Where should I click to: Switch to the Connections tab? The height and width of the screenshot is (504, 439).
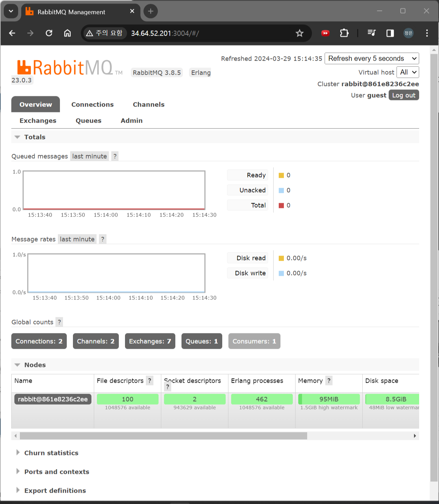[x=92, y=105]
